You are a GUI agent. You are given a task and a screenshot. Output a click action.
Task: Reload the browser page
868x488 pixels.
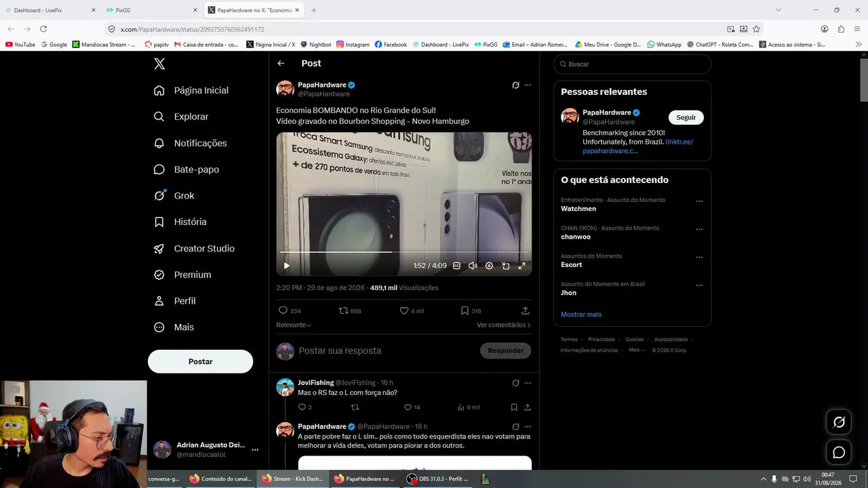coord(43,29)
